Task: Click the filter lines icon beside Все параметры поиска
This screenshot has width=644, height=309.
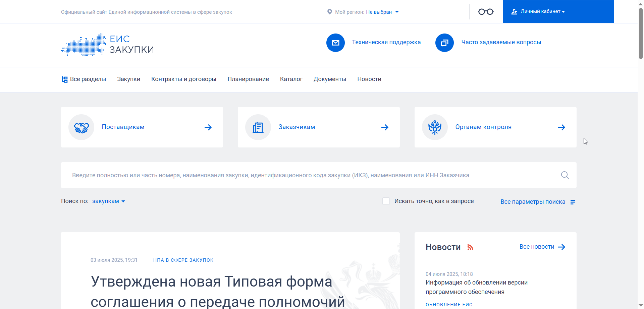Action: click(x=573, y=202)
